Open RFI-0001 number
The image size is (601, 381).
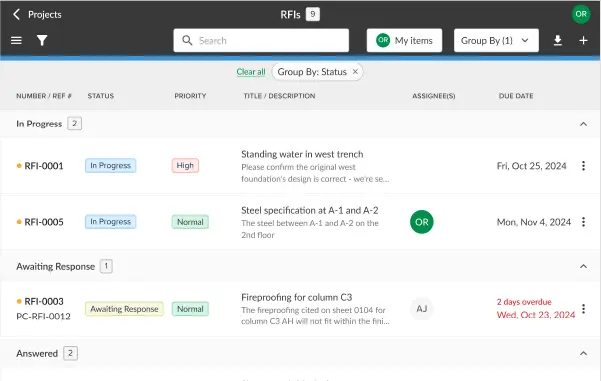pyautogui.click(x=44, y=166)
